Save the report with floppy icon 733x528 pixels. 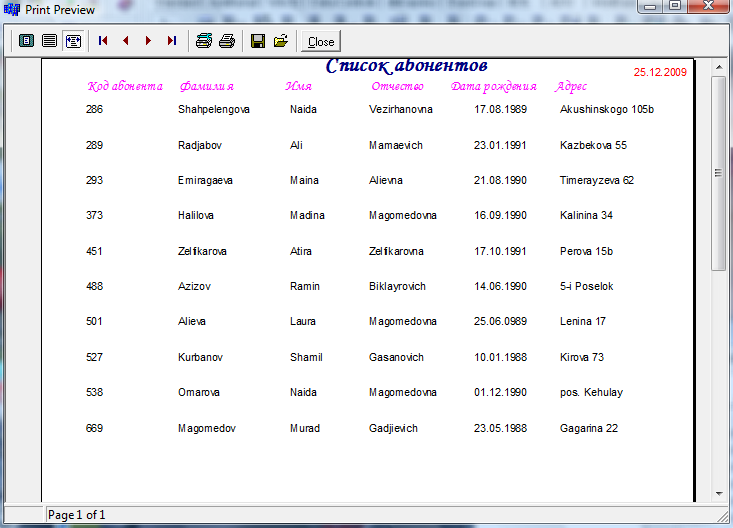258,41
